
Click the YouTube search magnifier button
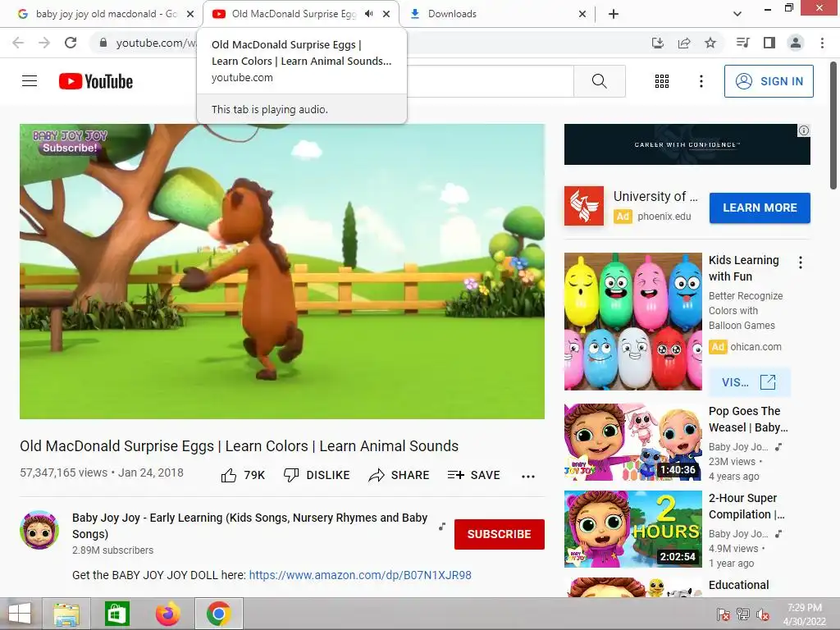(599, 81)
